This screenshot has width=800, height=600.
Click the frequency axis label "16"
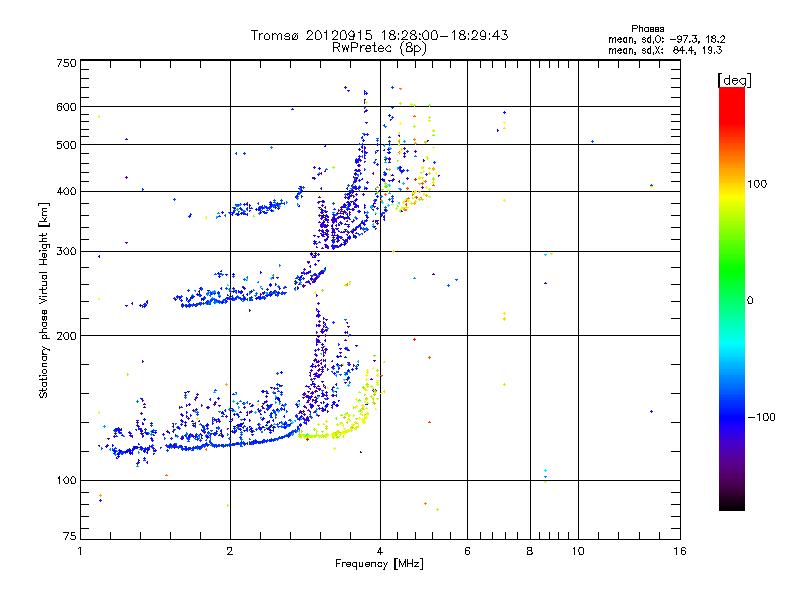point(680,551)
